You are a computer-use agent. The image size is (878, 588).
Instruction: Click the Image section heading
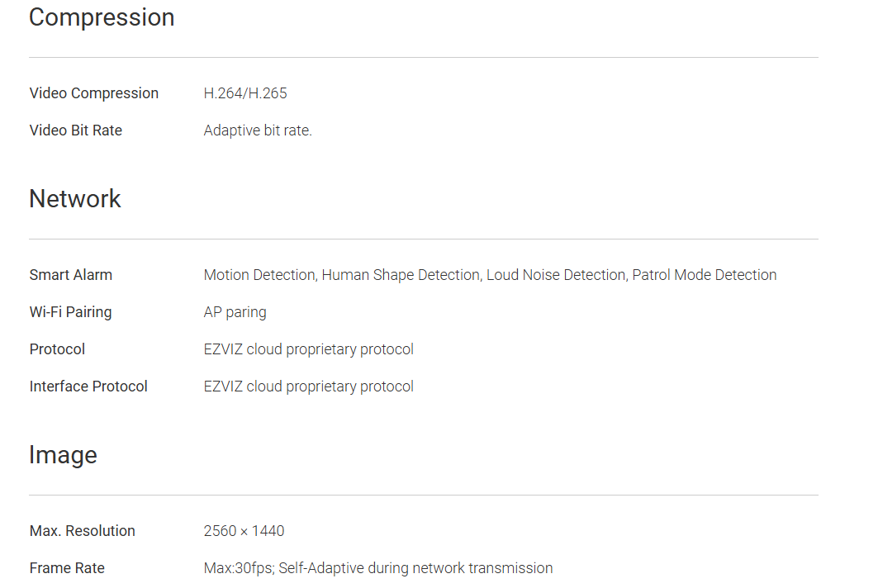point(63,455)
